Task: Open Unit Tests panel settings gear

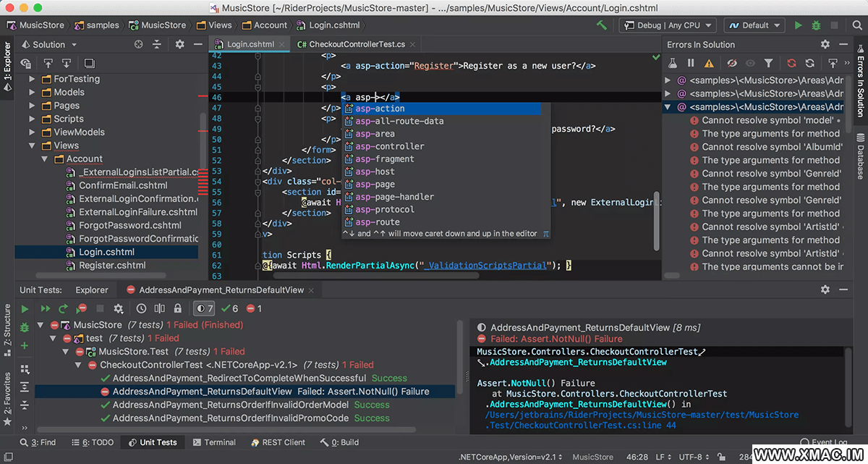Action: (x=825, y=290)
